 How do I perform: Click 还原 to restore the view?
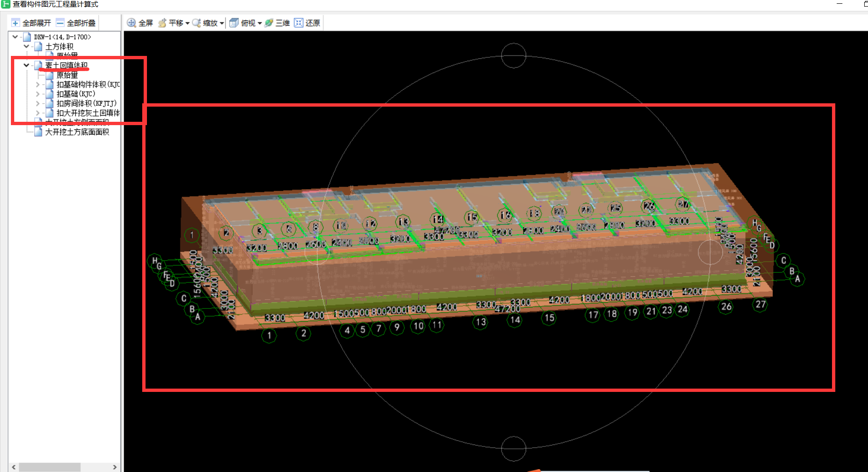(307, 23)
